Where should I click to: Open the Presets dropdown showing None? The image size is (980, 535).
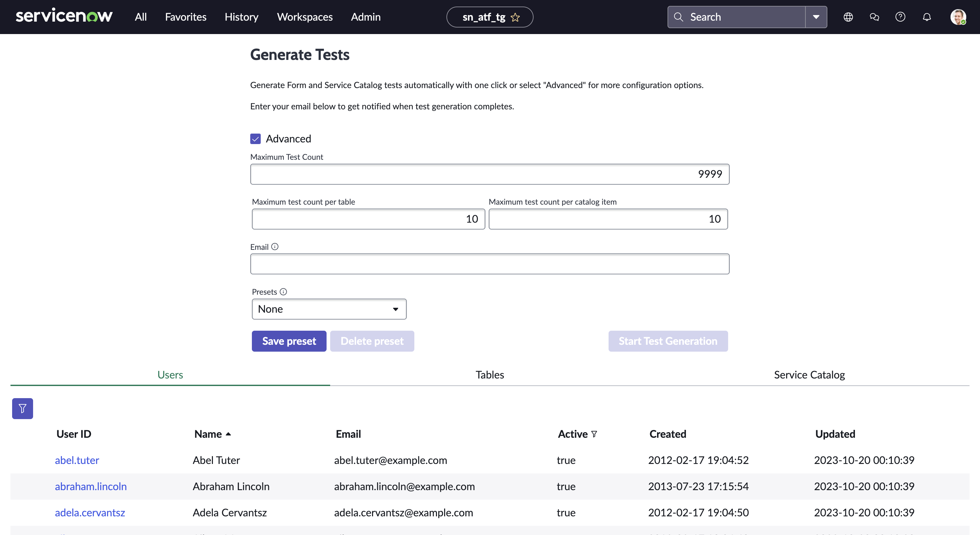click(329, 309)
